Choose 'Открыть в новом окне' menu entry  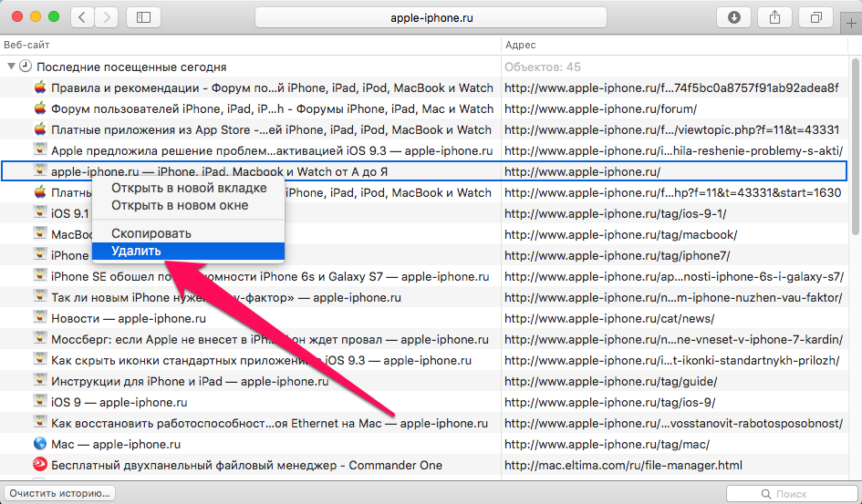coord(180,205)
